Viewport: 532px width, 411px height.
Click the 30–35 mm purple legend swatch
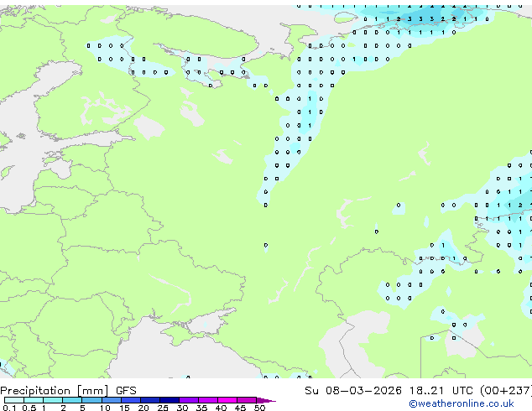(x=189, y=400)
